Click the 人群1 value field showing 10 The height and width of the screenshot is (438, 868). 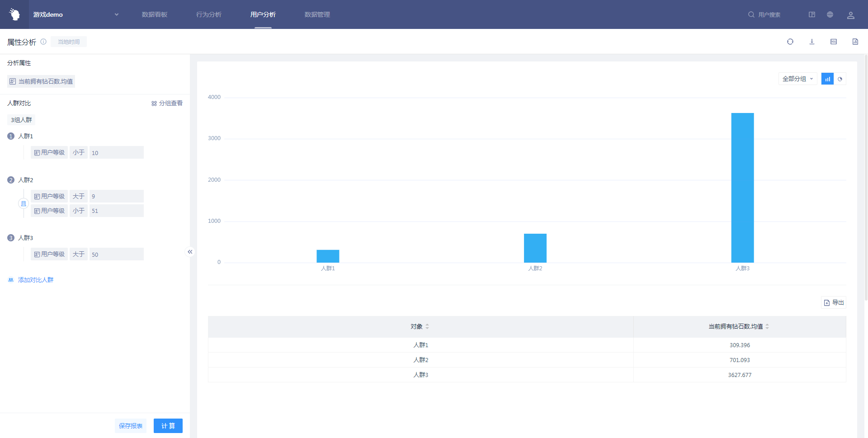click(116, 153)
